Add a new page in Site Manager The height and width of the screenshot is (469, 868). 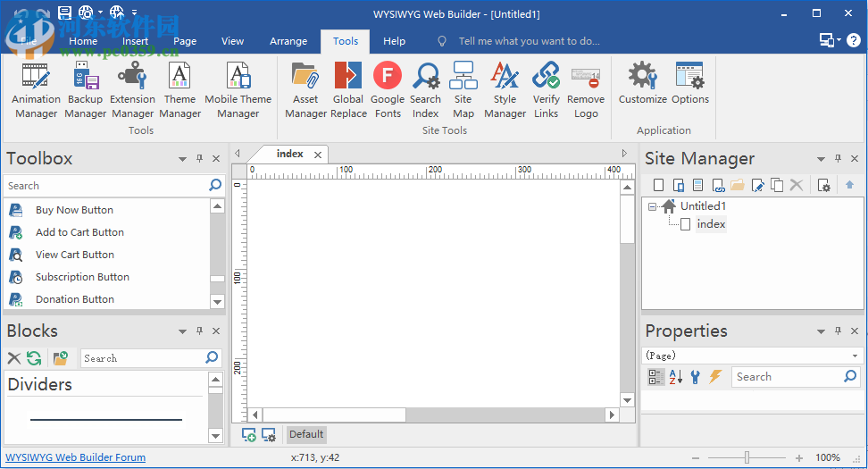(x=658, y=185)
